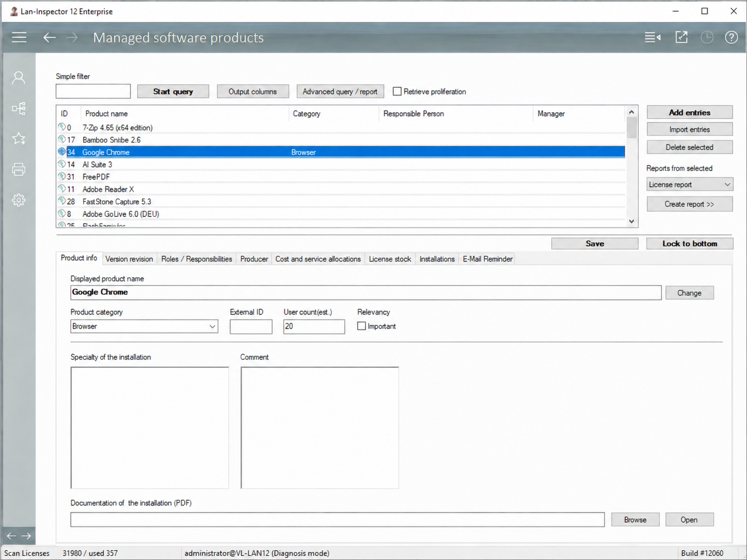Open Cost and service allocations tab

[x=318, y=259]
